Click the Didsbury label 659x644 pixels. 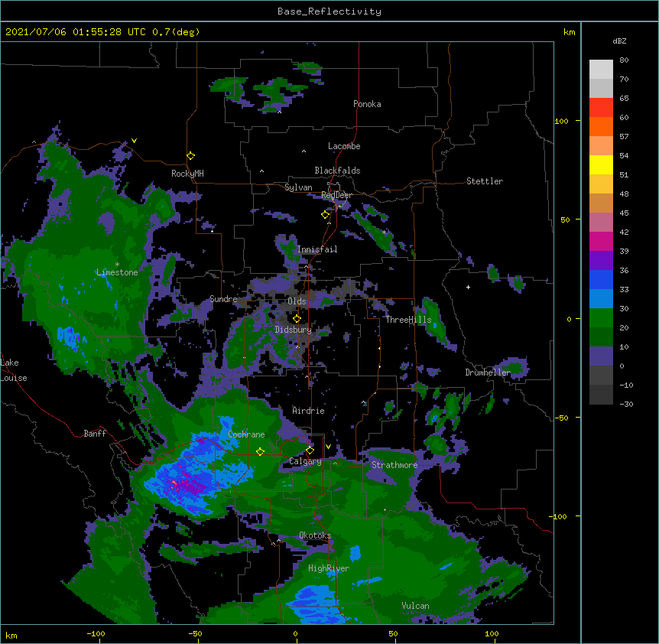[293, 330]
